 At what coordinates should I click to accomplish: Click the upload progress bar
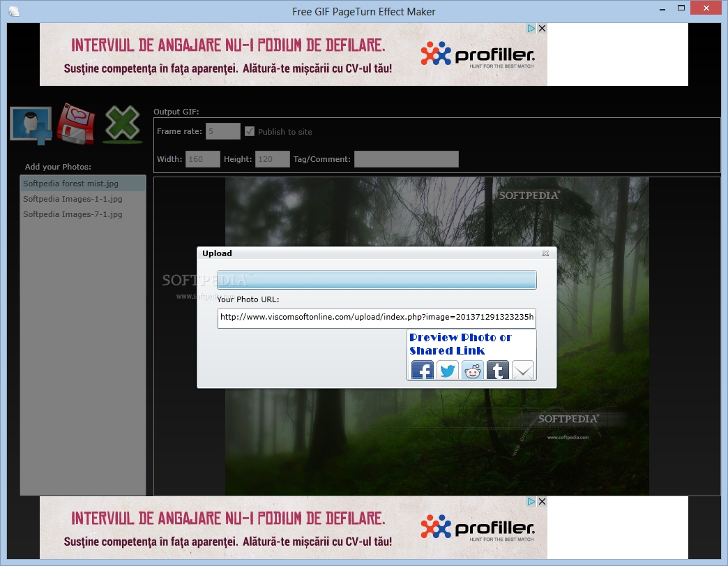377,280
